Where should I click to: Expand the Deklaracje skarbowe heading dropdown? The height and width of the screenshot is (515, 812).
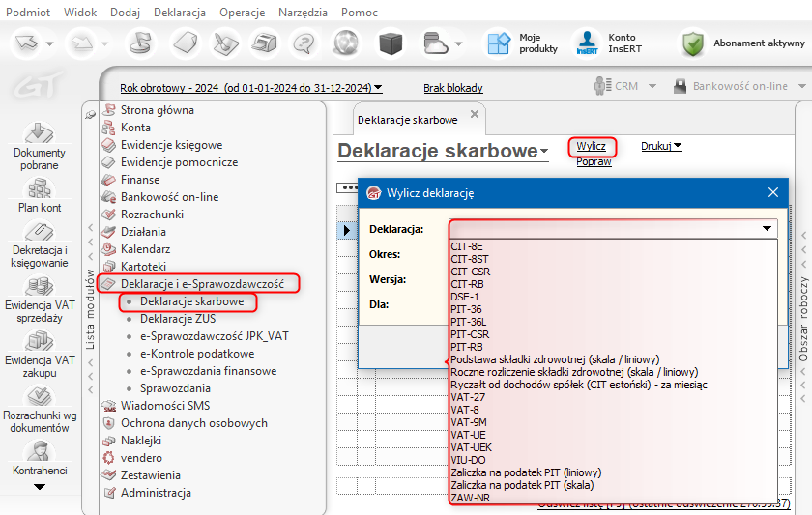pyautogui.click(x=544, y=151)
